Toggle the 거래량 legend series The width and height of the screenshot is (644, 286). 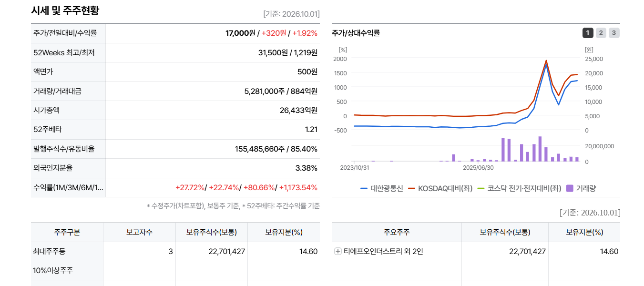(x=581, y=188)
